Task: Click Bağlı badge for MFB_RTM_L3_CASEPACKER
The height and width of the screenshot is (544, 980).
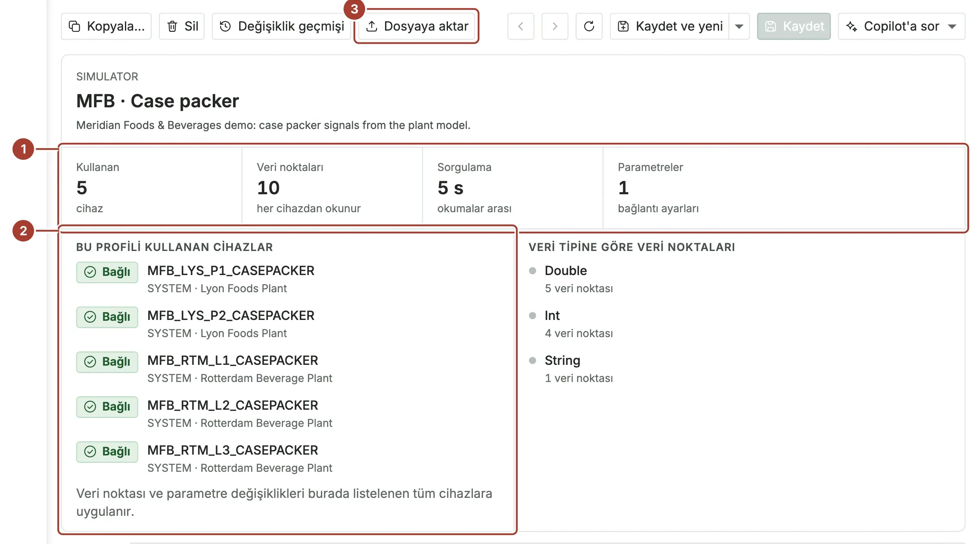Action: click(x=107, y=452)
